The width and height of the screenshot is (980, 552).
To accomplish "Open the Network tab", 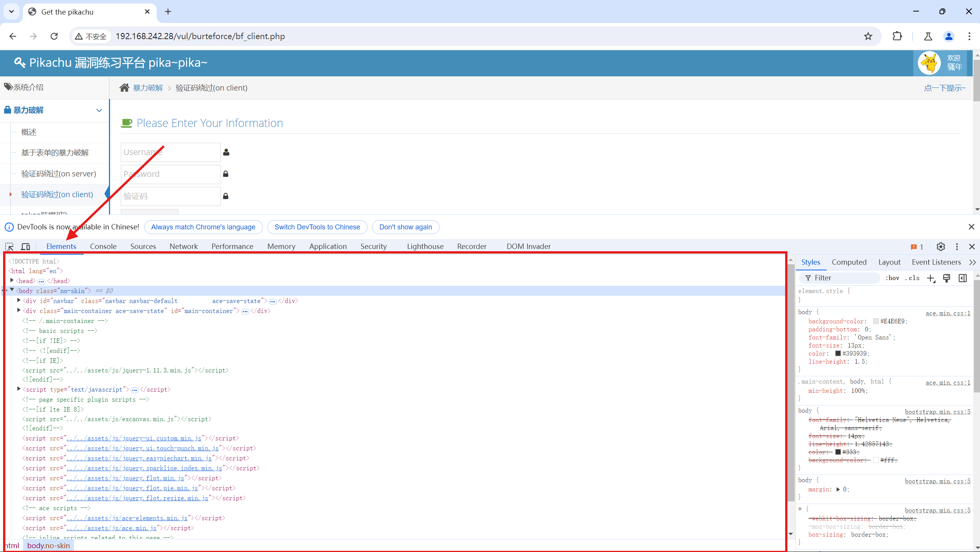I will click(183, 247).
